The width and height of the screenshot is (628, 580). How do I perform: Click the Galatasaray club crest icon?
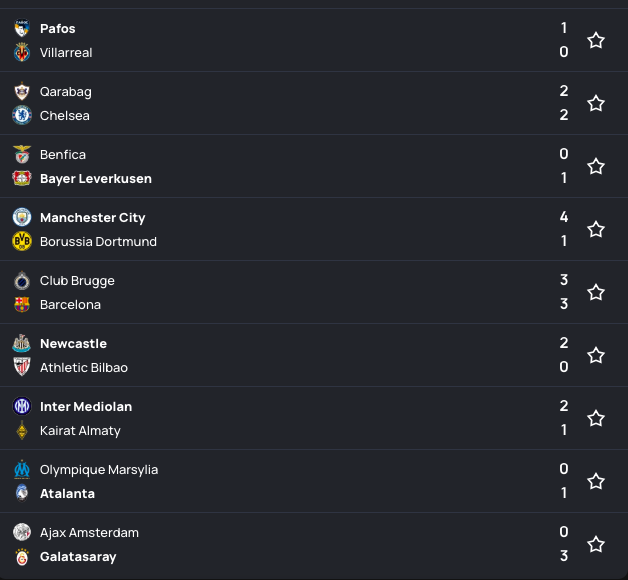(22, 557)
